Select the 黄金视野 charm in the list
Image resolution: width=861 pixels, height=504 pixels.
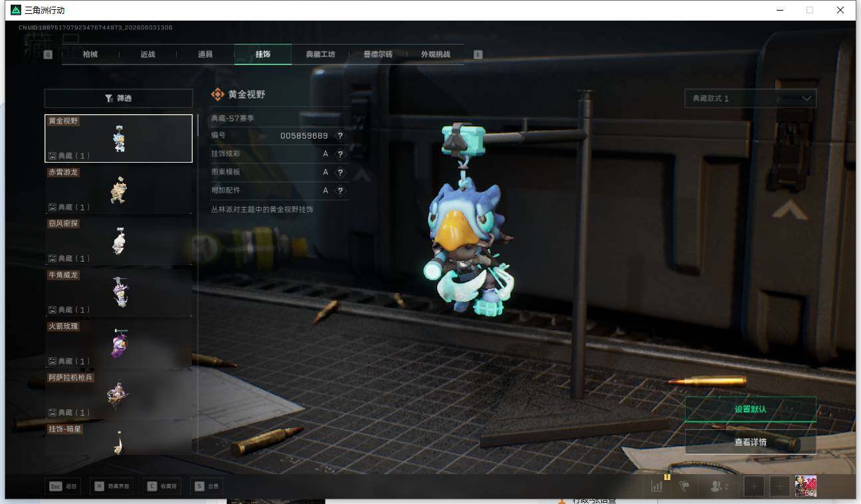tap(118, 139)
